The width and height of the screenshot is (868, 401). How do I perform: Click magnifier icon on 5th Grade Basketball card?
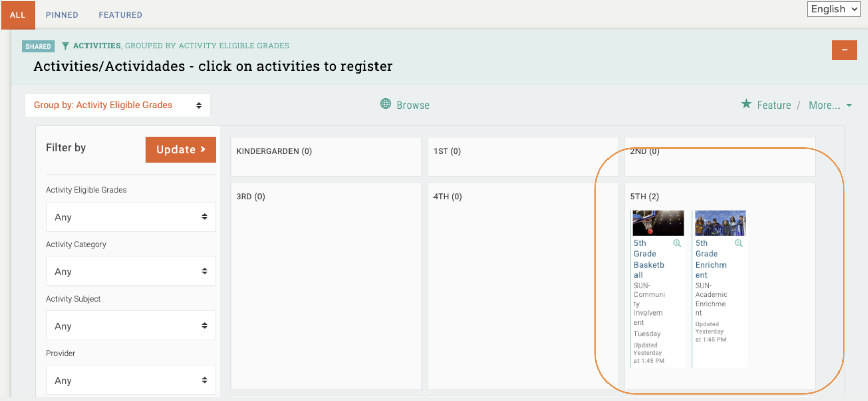(677, 243)
